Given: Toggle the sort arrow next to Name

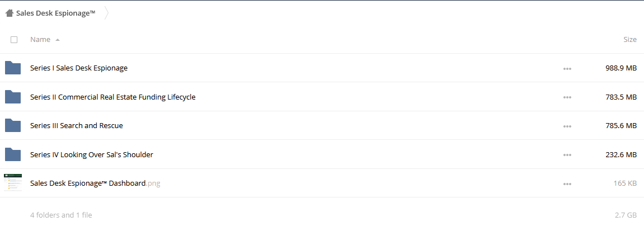Looking at the screenshot, I should coord(58,40).
